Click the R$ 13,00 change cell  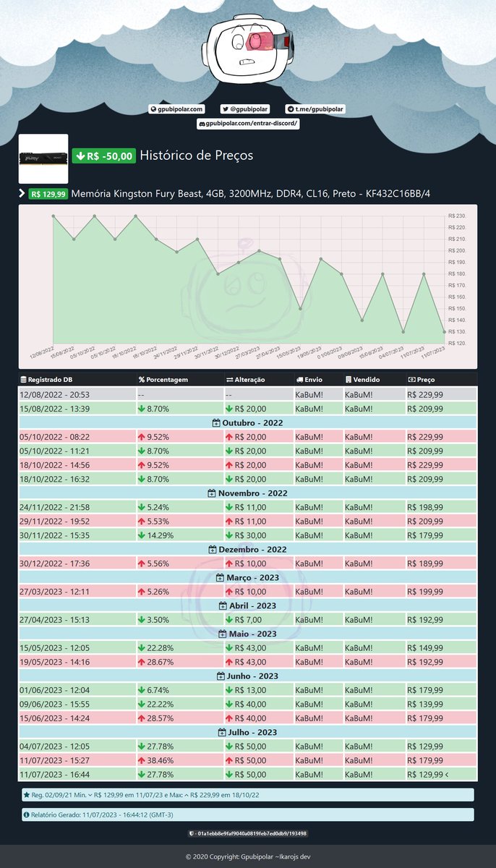coord(258,690)
